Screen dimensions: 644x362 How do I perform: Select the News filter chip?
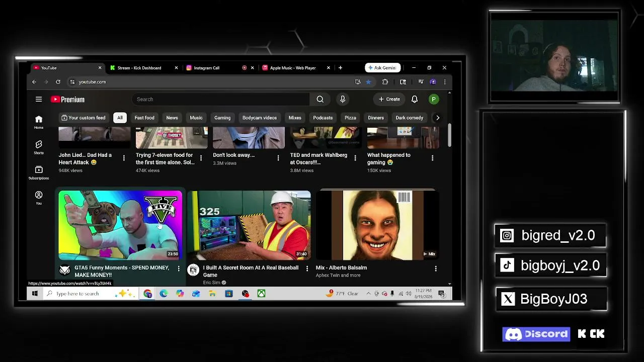click(x=172, y=118)
